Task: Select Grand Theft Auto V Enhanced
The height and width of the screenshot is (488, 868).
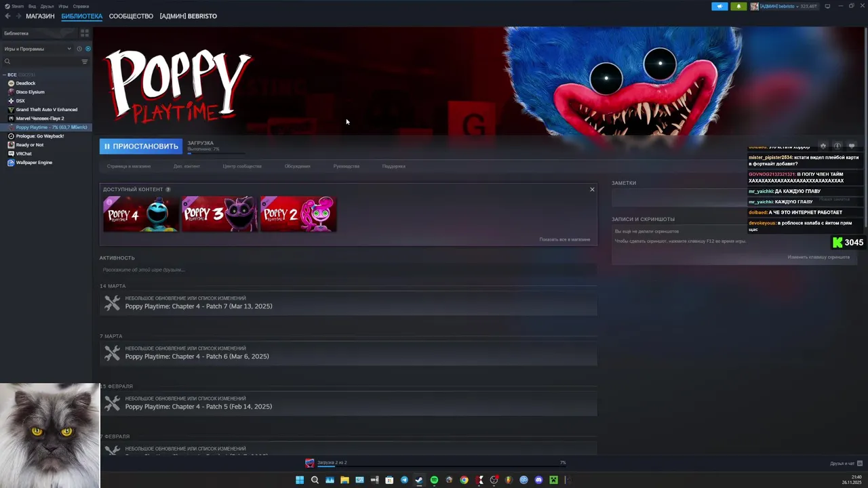Action: (46, 110)
